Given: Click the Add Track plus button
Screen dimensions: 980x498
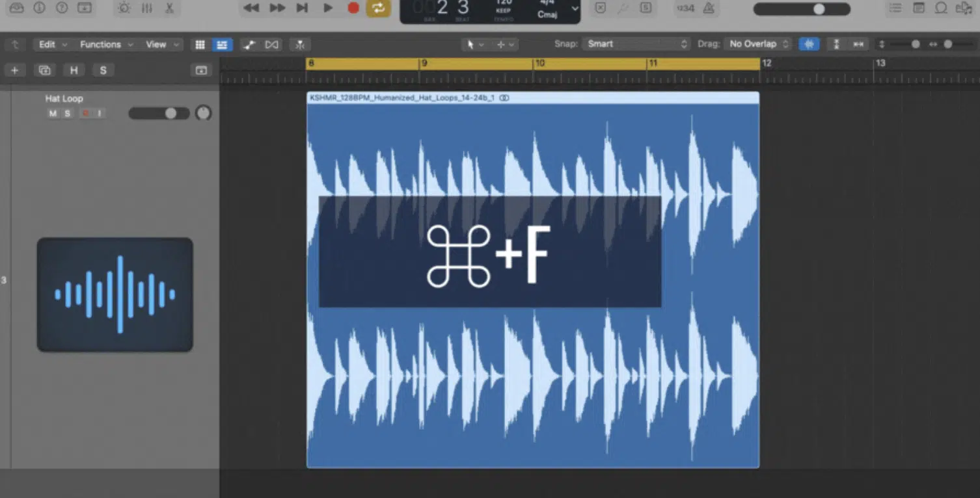Looking at the screenshot, I should click(14, 70).
